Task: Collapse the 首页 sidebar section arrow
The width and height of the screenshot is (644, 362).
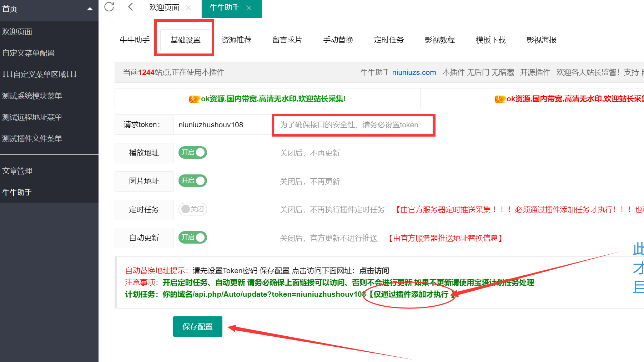Action: 90,9
